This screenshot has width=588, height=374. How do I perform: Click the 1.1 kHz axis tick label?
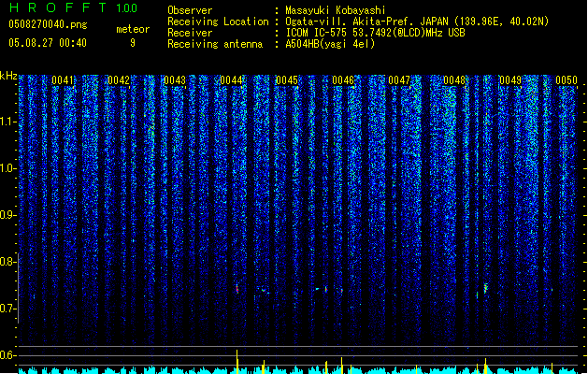pyautogui.click(x=7, y=122)
